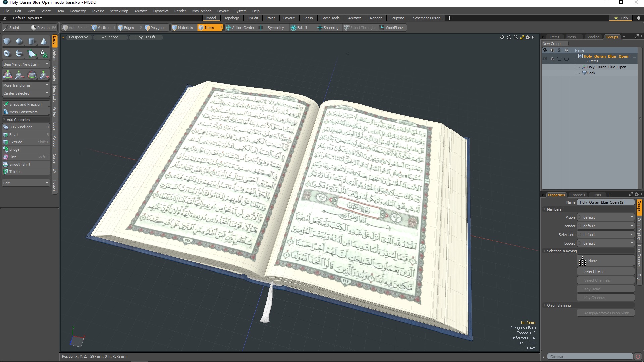
Task: Collapse the Add Geometry section
Action: (x=18, y=120)
